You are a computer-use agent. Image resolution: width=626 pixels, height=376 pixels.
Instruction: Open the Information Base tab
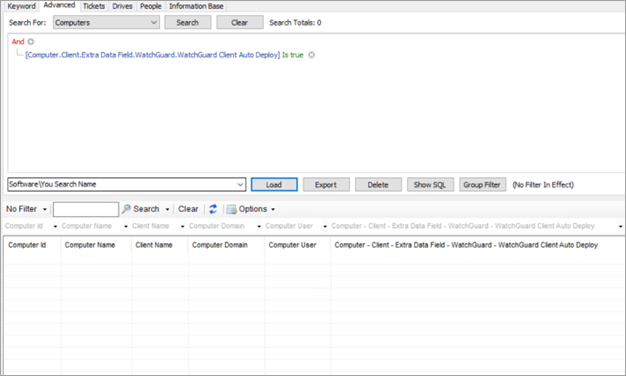point(196,6)
